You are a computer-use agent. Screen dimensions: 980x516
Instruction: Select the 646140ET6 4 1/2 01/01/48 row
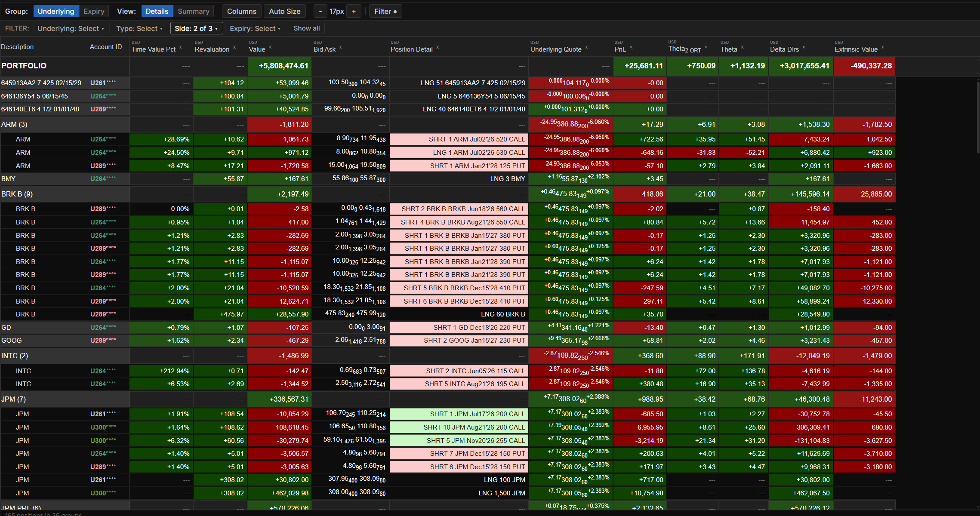pyautogui.click(x=447, y=109)
